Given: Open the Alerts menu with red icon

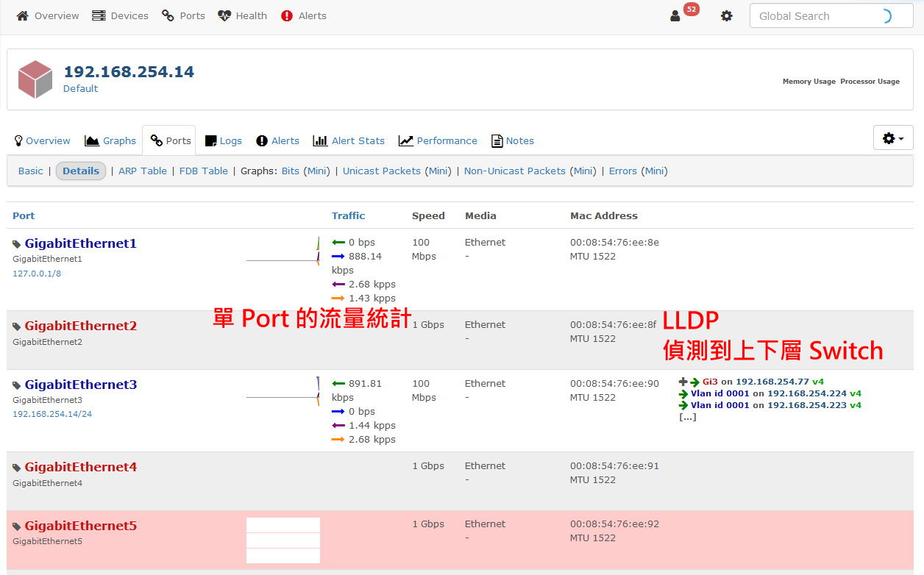Looking at the screenshot, I should point(304,15).
